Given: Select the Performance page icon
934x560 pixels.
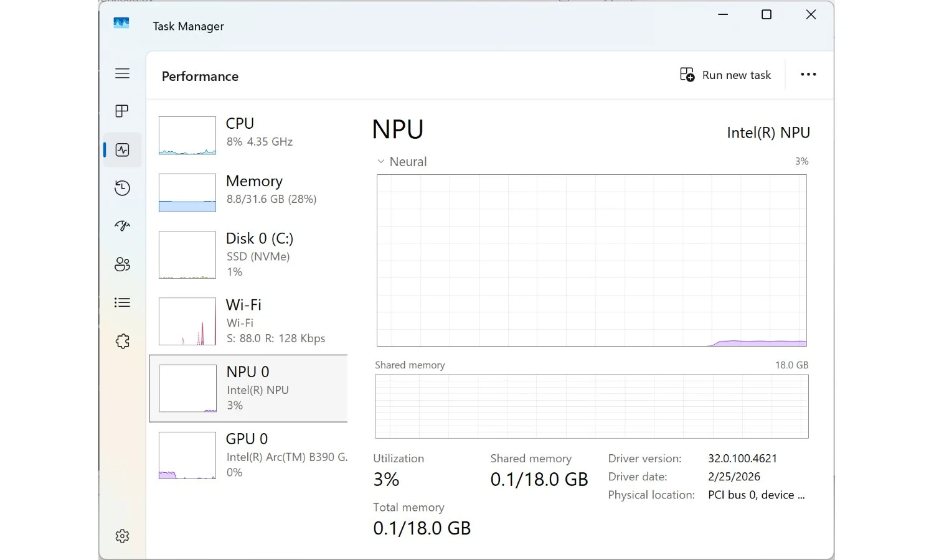Looking at the screenshot, I should point(122,150).
